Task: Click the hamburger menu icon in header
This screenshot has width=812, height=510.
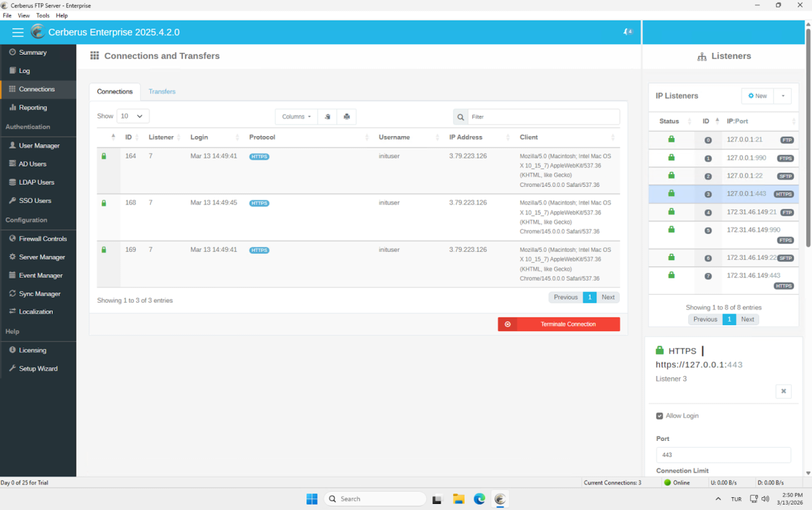Action: 18,33
